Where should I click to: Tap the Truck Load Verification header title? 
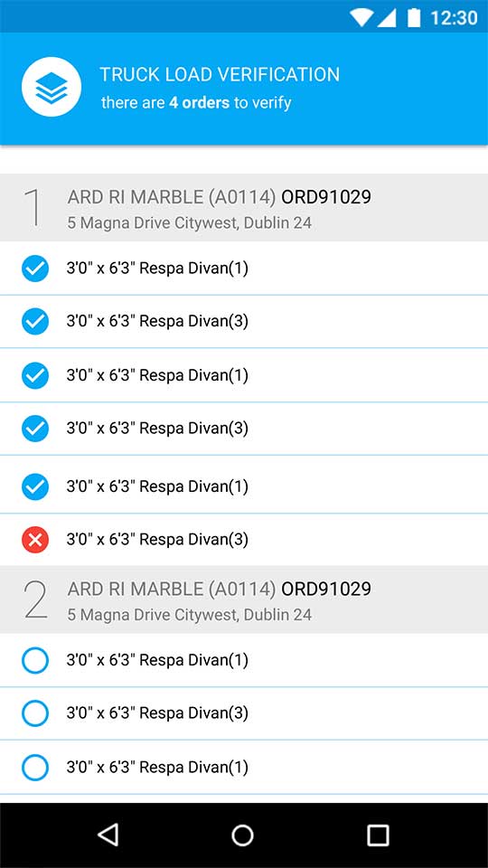[x=220, y=75]
